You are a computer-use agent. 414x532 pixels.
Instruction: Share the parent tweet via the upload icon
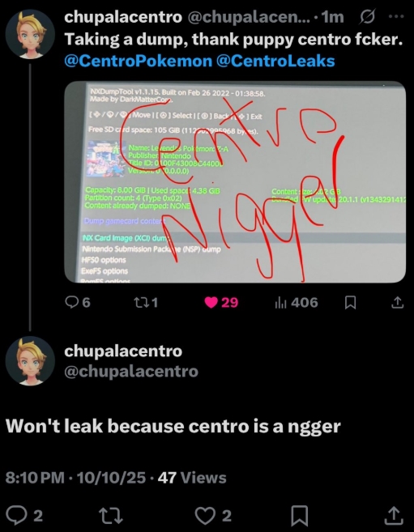[397, 302]
